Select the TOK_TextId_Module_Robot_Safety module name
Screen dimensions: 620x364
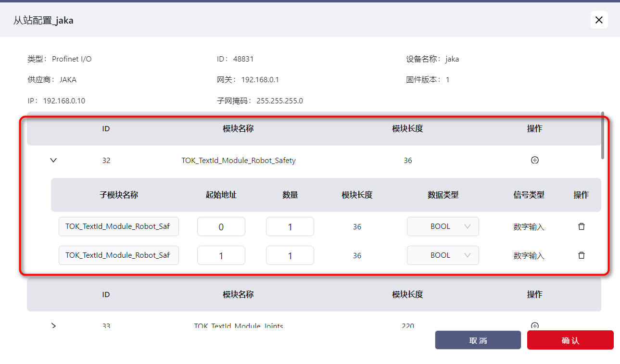(238, 161)
